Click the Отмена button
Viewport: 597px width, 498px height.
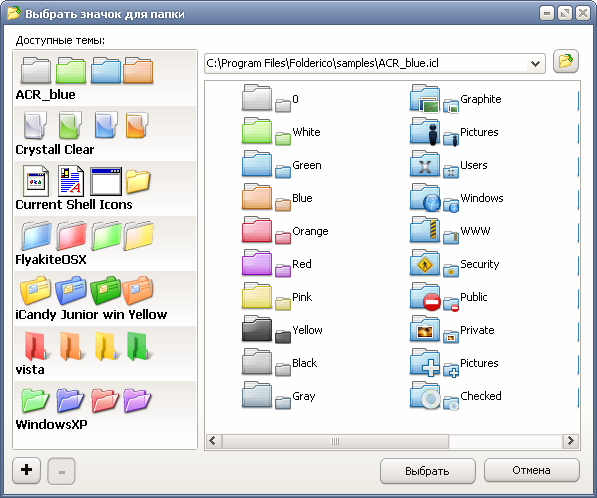532,471
